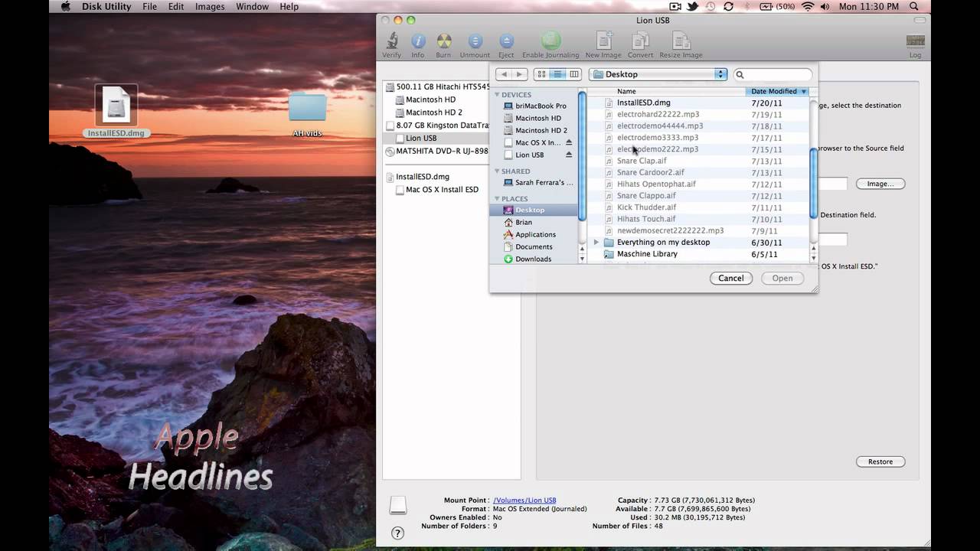Select Maschine Library folder
The width and height of the screenshot is (980, 551).
pyautogui.click(x=697, y=254)
